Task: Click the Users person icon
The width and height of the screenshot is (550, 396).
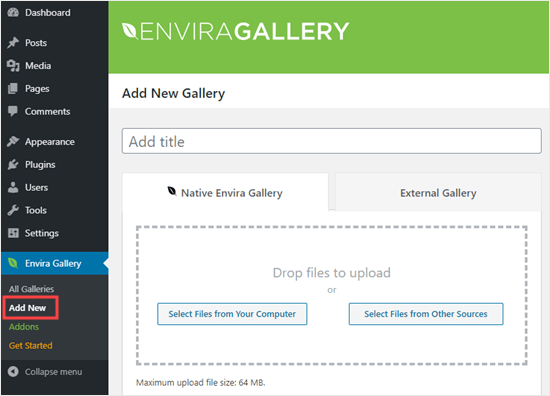Action: pos(13,187)
